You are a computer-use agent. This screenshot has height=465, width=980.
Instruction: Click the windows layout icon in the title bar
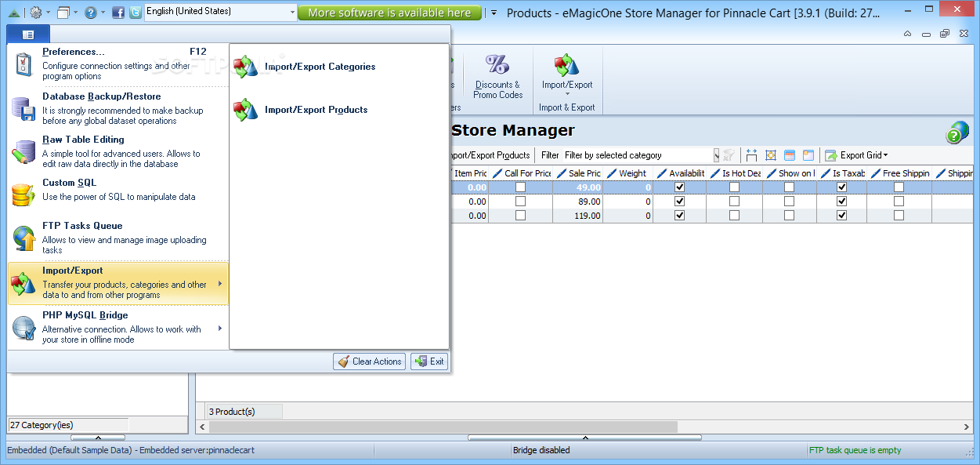63,13
